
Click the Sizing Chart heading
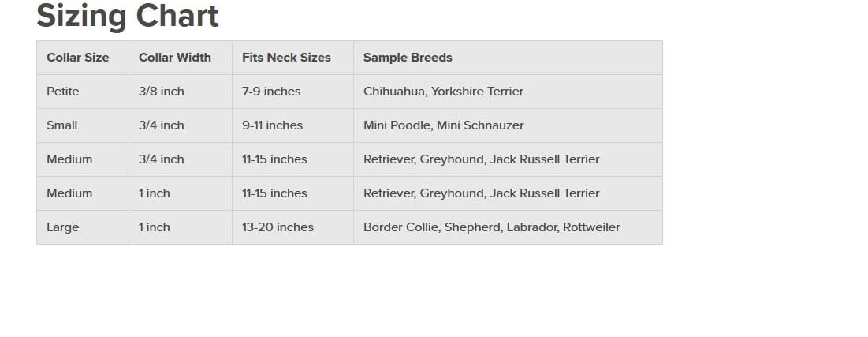pos(128,17)
